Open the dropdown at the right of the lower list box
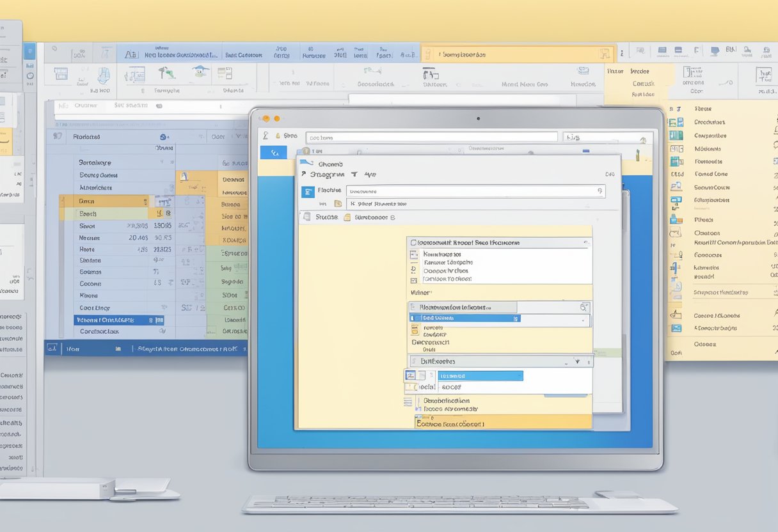This screenshot has width=778, height=532. click(578, 361)
